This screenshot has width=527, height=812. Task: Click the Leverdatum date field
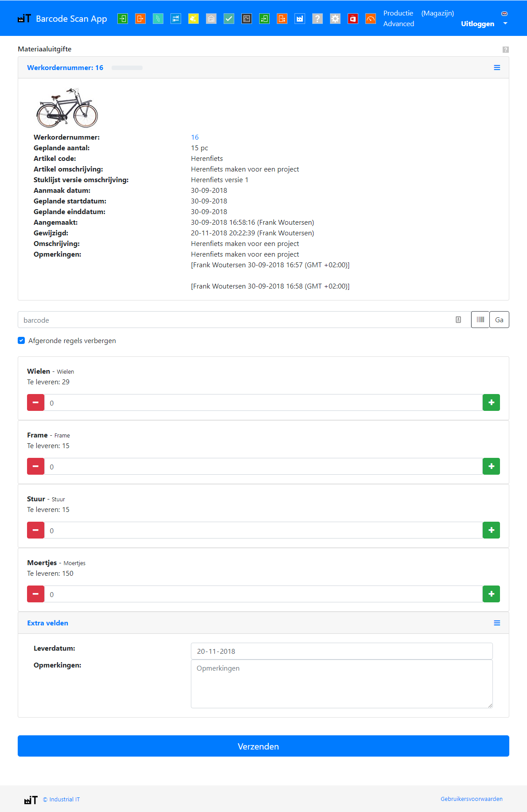coord(341,651)
